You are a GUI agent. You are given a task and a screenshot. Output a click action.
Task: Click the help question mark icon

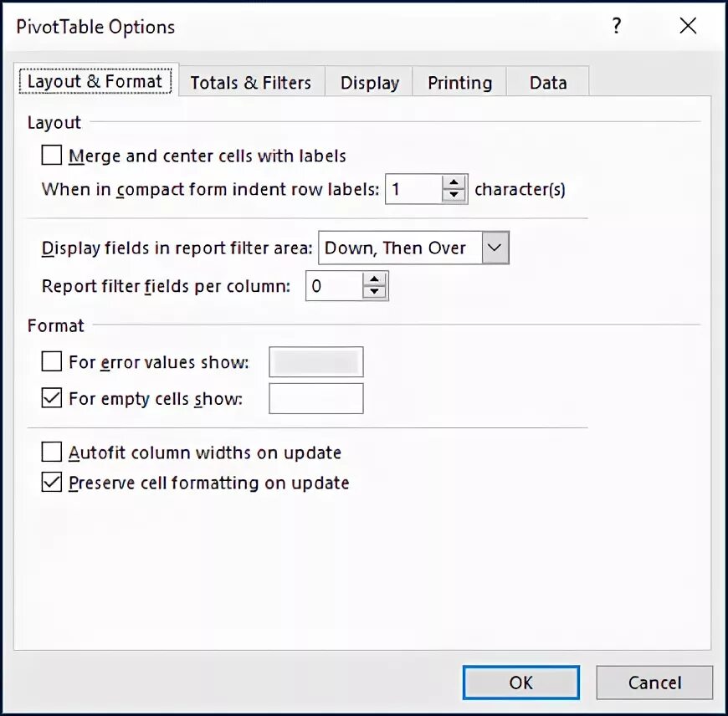pos(616,26)
